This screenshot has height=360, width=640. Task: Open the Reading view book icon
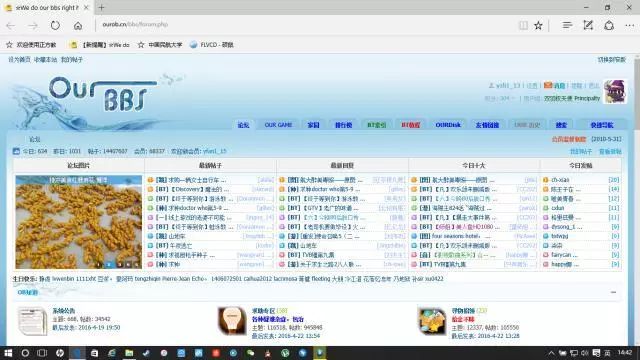[x=523, y=25]
